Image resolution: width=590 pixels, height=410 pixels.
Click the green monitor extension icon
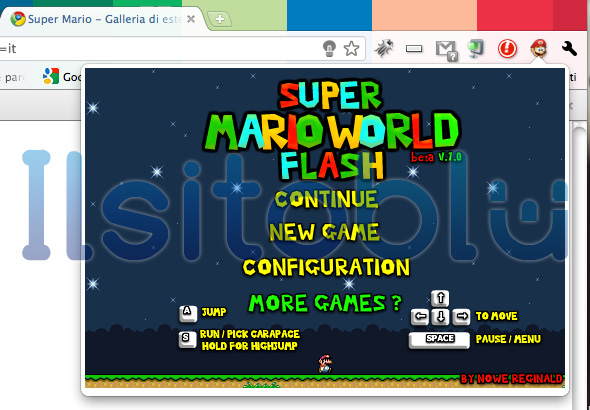point(475,49)
